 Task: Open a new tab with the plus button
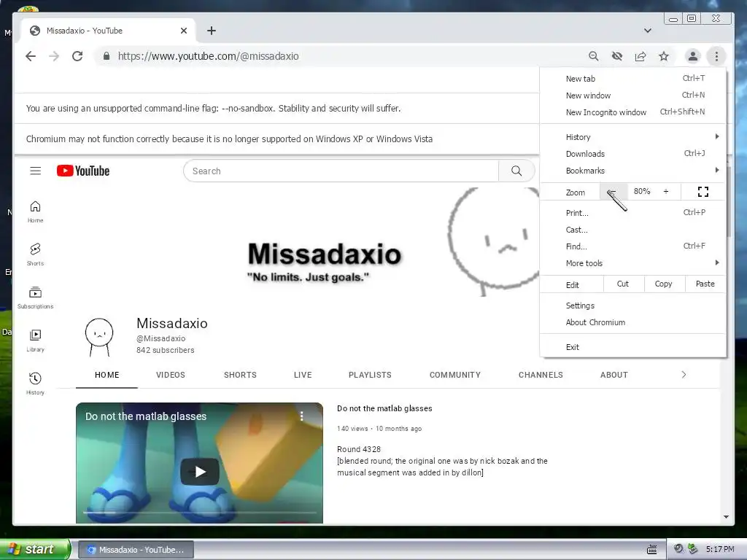(212, 31)
